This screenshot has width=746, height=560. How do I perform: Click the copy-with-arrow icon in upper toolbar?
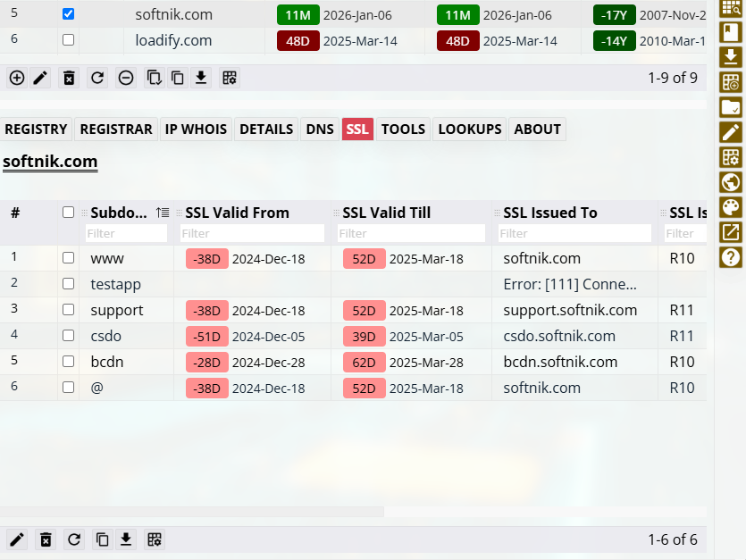[x=154, y=78]
